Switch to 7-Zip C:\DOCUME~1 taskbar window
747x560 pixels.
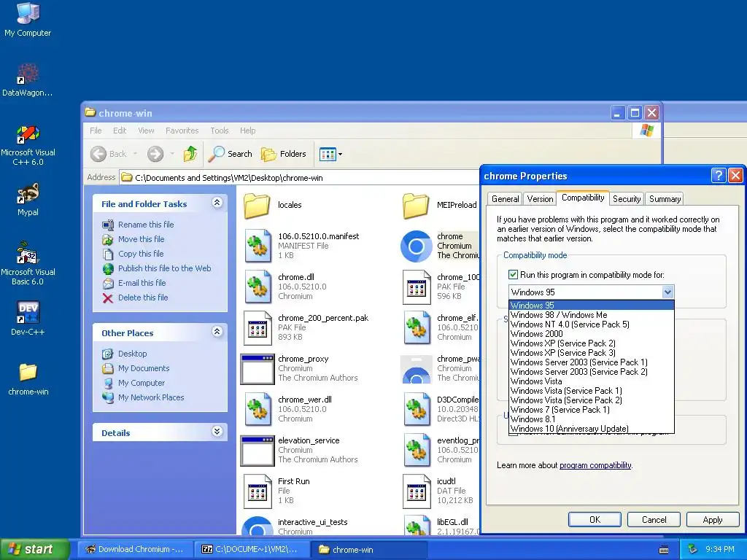[x=252, y=549]
